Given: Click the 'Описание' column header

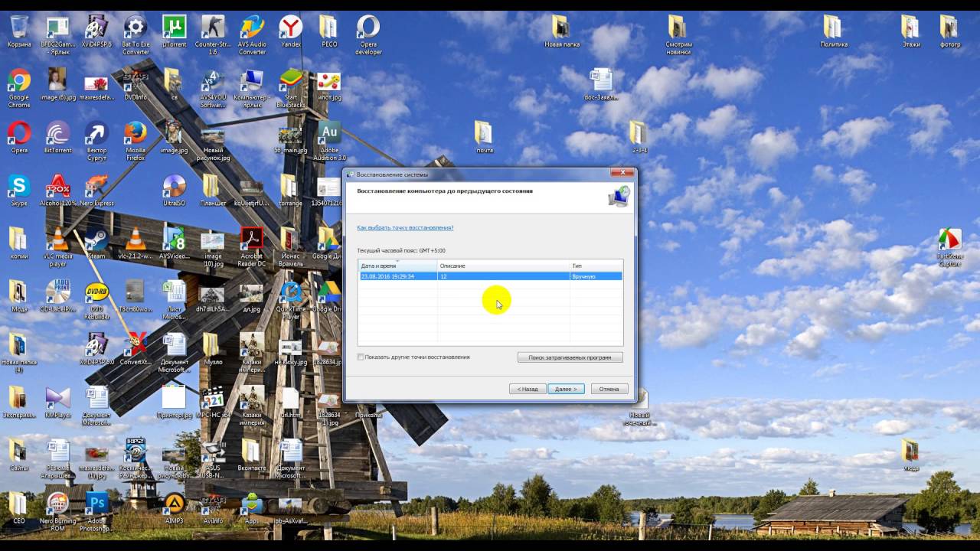Looking at the screenshot, I should pos(503,266).
